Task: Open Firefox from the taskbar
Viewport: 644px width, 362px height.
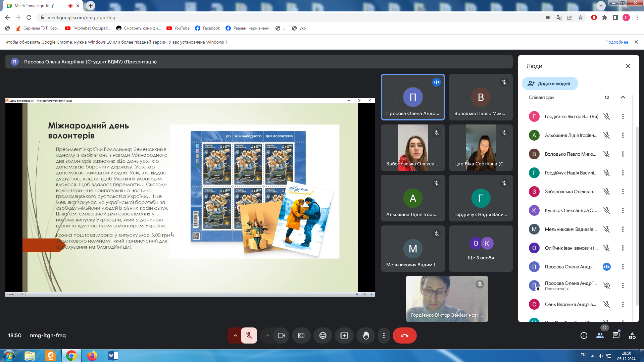Action: coord(92,356)
